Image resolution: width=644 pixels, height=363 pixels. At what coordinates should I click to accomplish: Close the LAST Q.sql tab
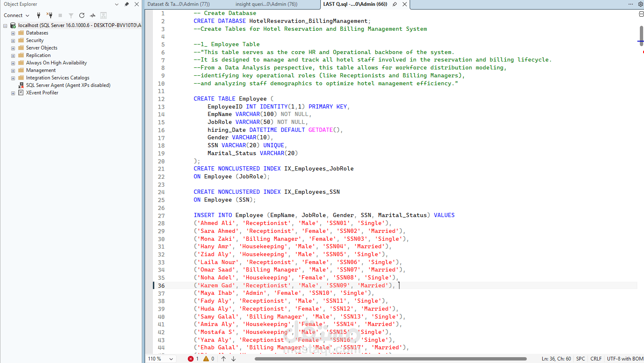point(405,4)
